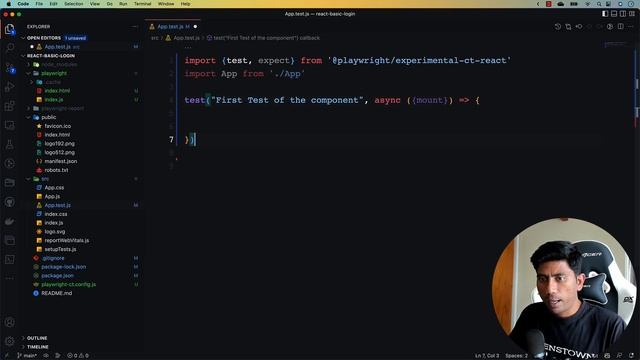640x360 pixels.
Task: Click the macOS Spotlight search icon
Action: point(599,4)
